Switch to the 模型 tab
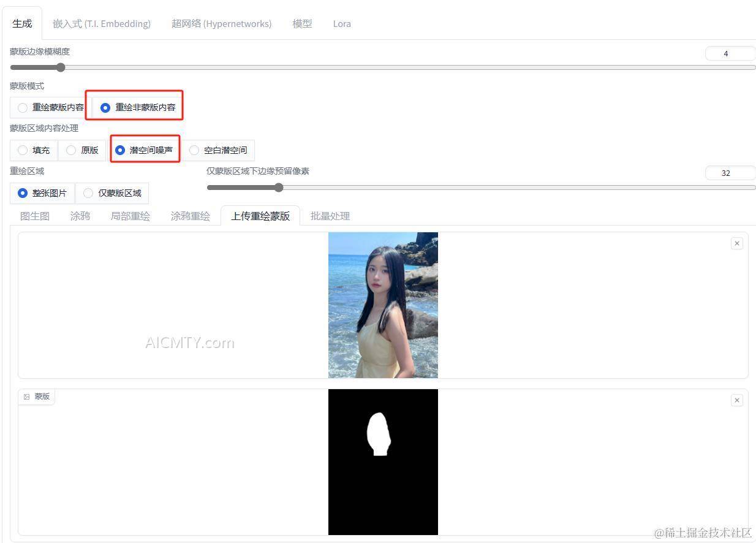The width and height of the screenshot is (756, 543). (302, 23)
